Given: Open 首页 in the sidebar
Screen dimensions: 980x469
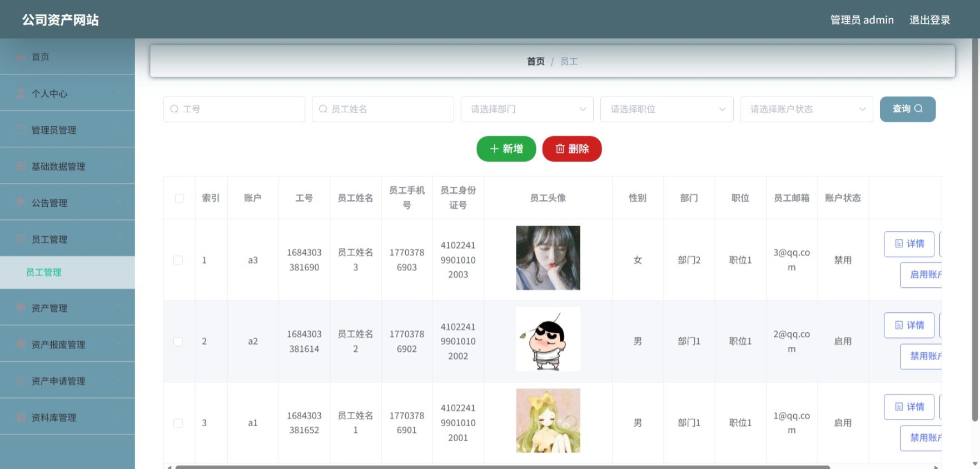Looking at the screenshot, I should coord(67,57).
